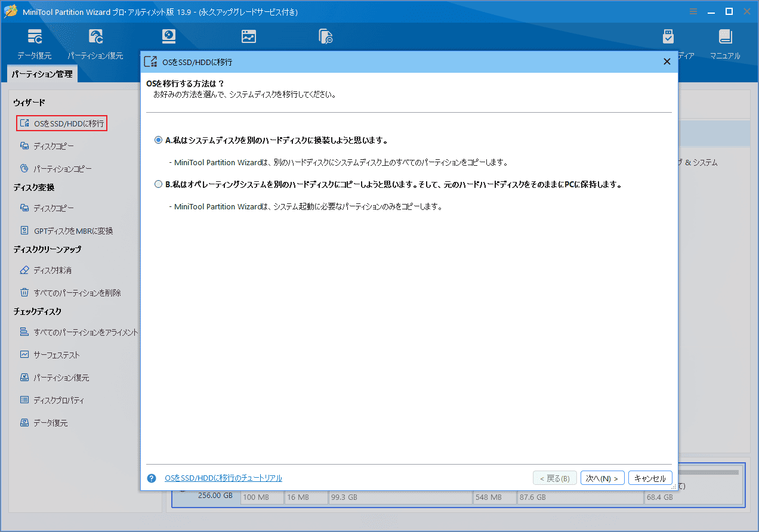Click the ディスク変換 section header
Viewport: 759px width, 532px height.
coord(34,188)
